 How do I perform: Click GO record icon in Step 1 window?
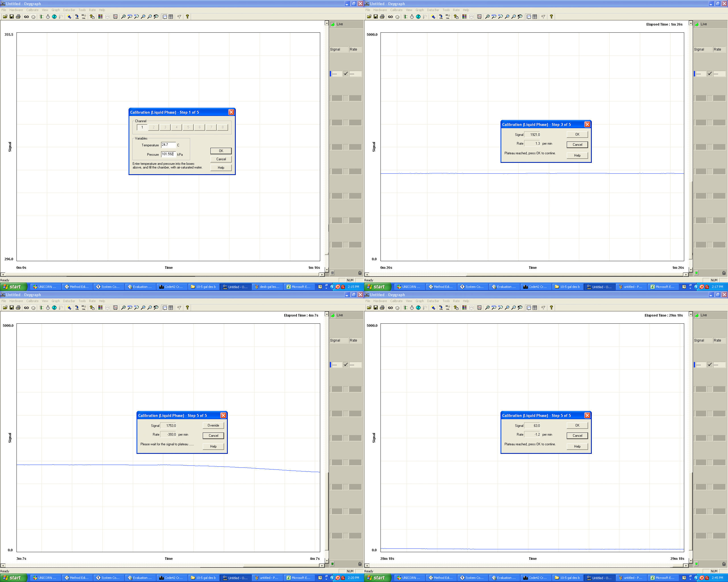coord(26,16)
